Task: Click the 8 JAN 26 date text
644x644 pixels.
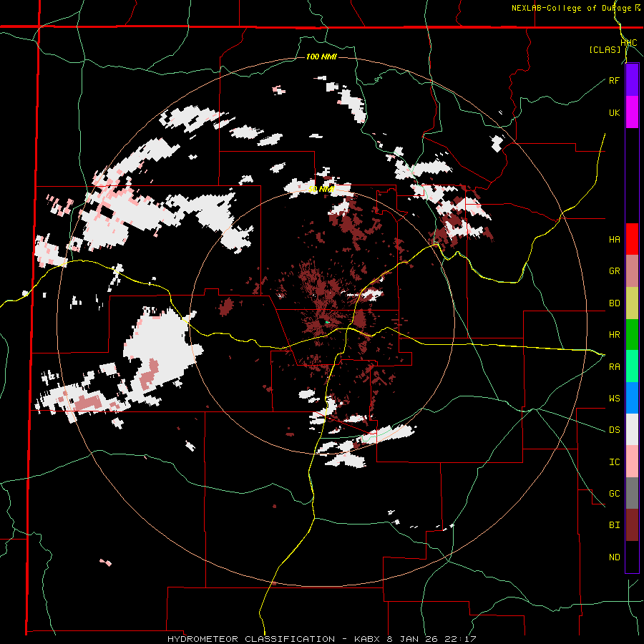Action: pos(413,639)
